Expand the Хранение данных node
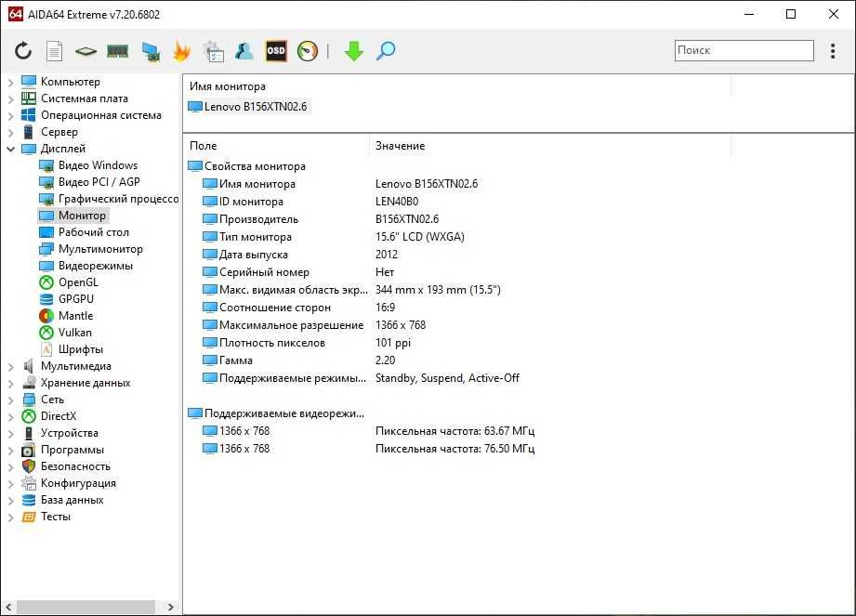The width and height of the screenshot is (856, 616). (10, 383)
